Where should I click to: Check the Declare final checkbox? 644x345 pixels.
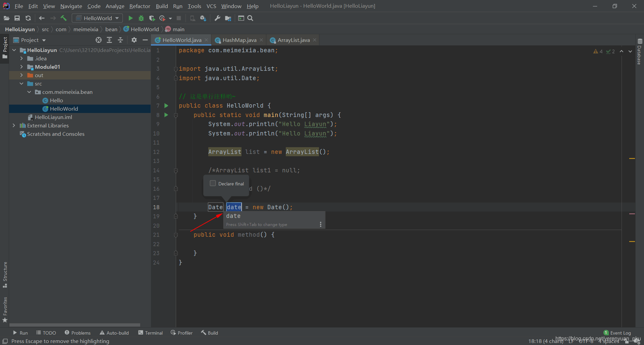click(x=213, y=183)
